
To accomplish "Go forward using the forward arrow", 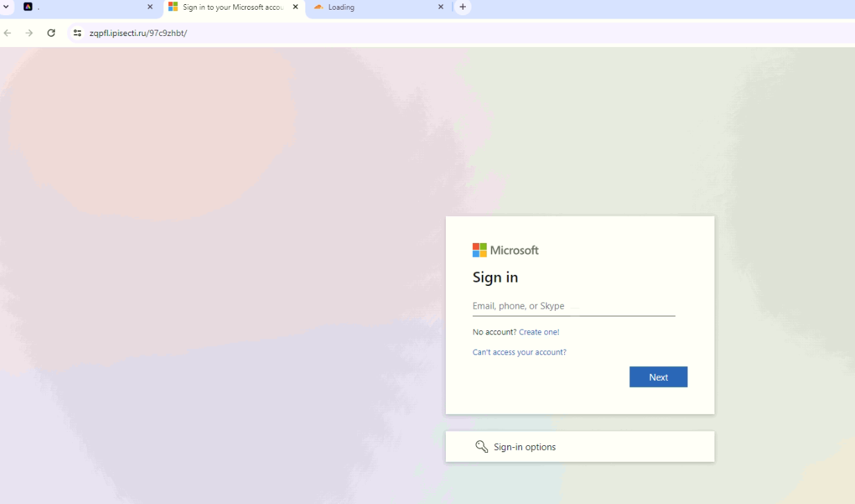I will (x=29, y=33).
